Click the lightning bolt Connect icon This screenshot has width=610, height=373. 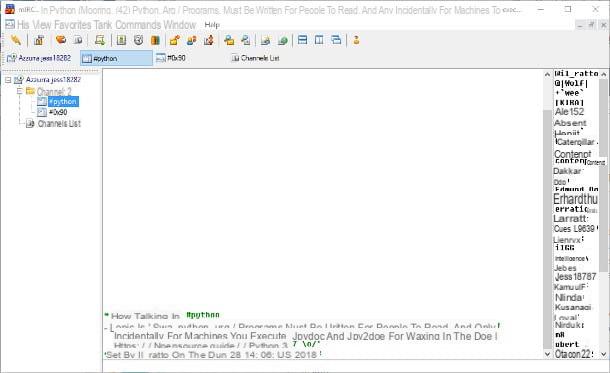click(16, 40)
